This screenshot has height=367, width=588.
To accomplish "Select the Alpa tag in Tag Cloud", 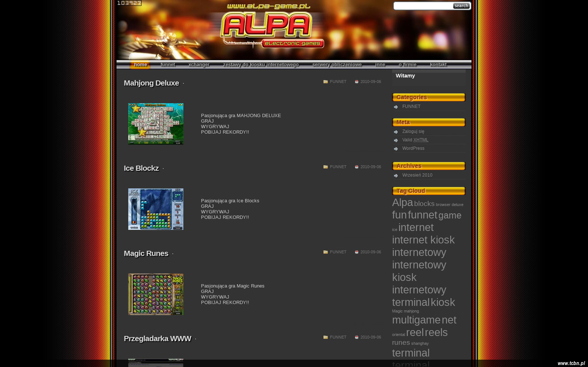I will point(402,202).
